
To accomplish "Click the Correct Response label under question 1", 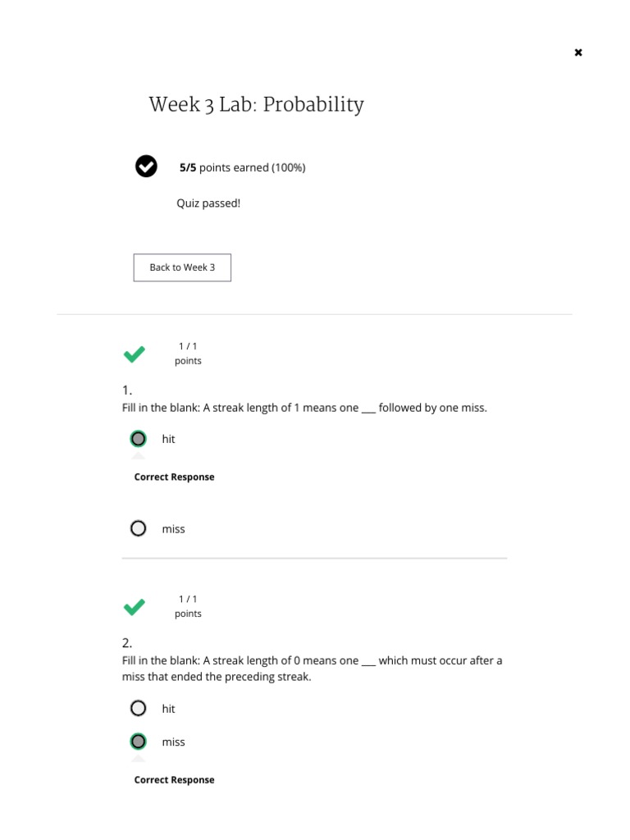I will pos(174,477).
